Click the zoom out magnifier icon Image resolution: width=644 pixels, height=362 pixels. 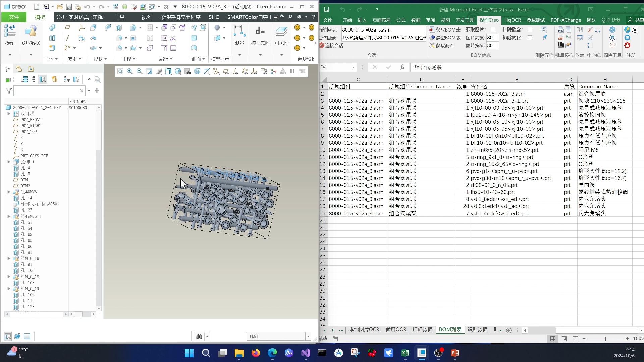[139, 71]
